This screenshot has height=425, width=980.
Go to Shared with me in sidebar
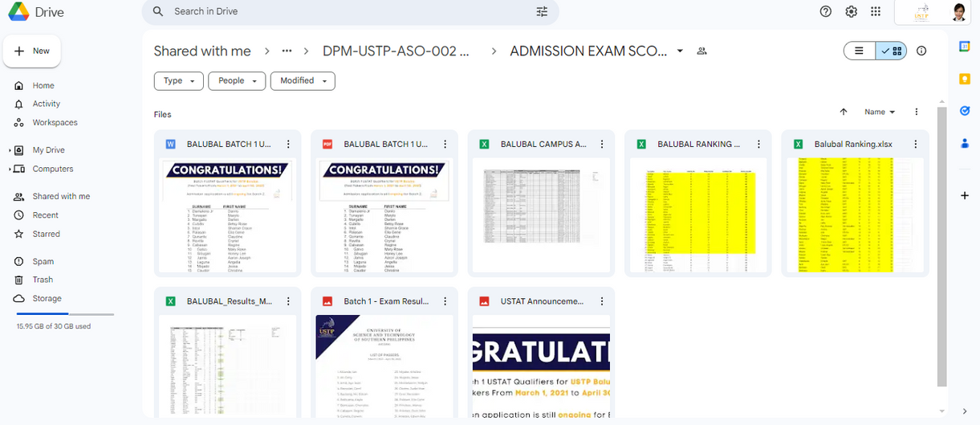[x=63, y=196]
